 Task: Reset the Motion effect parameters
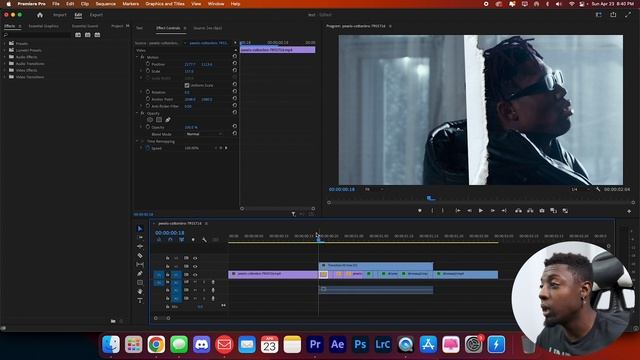tap(235, 57)
